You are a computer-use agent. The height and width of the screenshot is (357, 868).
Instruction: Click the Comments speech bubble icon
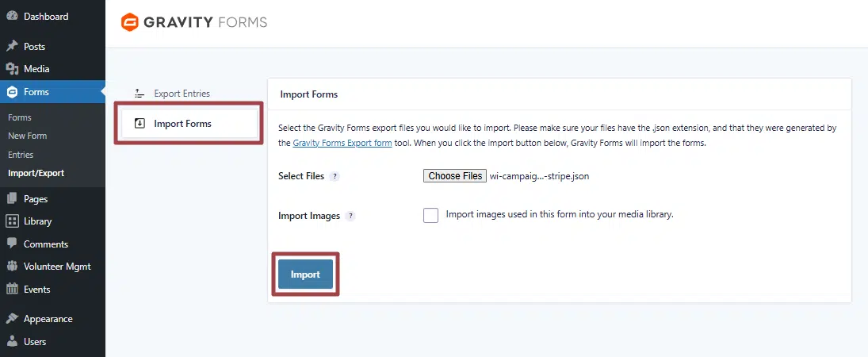(x=12, y=244)
